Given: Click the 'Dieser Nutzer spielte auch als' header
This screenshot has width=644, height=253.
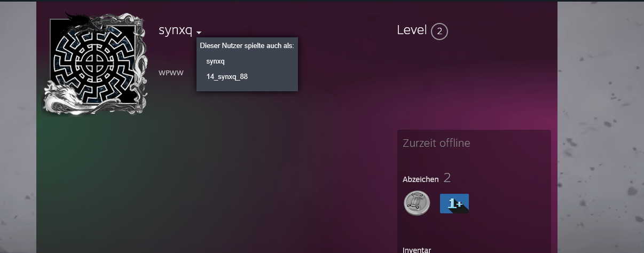Looking at the screenshot, I should 247,46.
